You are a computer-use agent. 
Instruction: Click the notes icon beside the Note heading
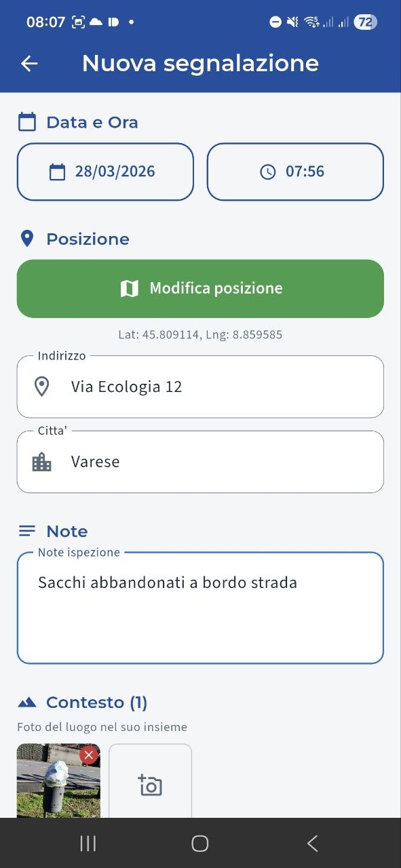coord(26,531)
